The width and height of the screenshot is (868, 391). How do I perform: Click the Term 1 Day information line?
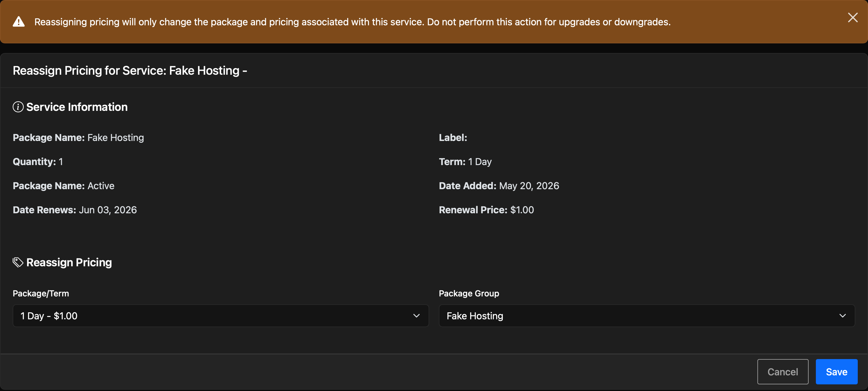point(465,162)
